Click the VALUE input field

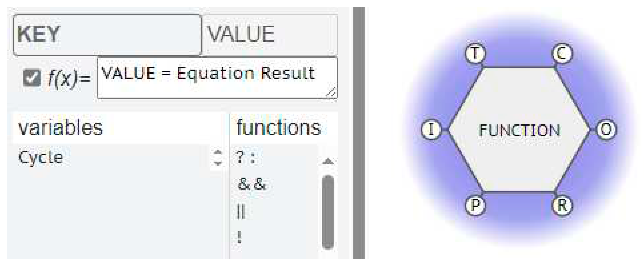point(269,35)
